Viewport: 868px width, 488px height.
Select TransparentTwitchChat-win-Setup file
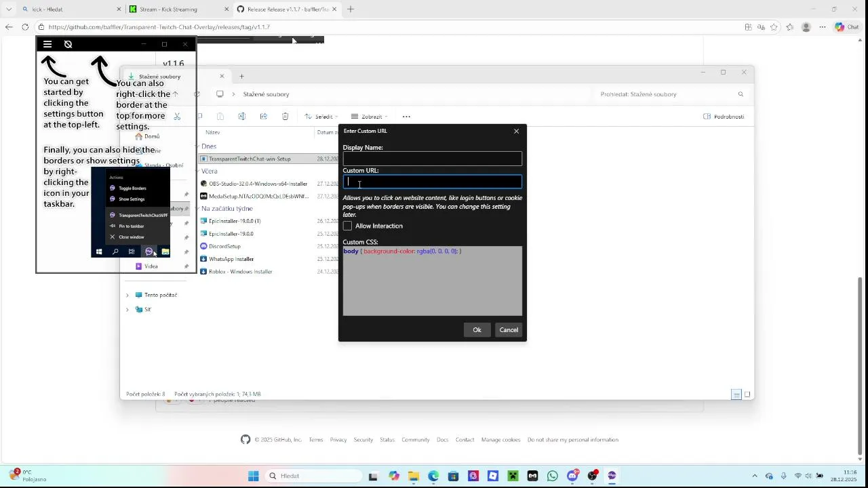tap(250, 159)
